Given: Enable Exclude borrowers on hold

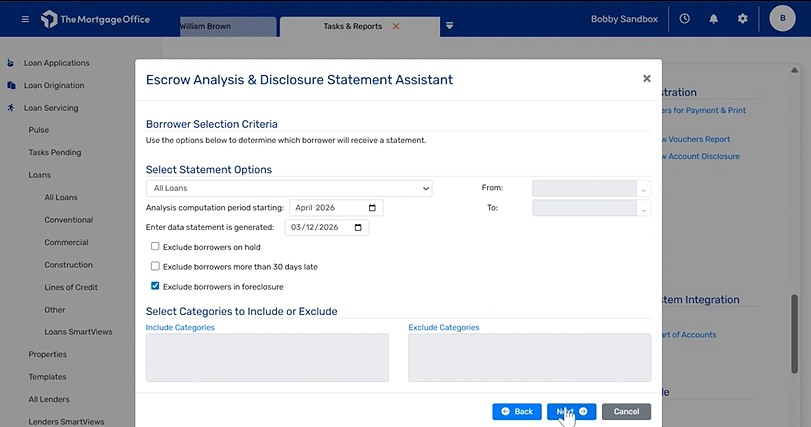Looking at the screenshot, I should (155, 247).
